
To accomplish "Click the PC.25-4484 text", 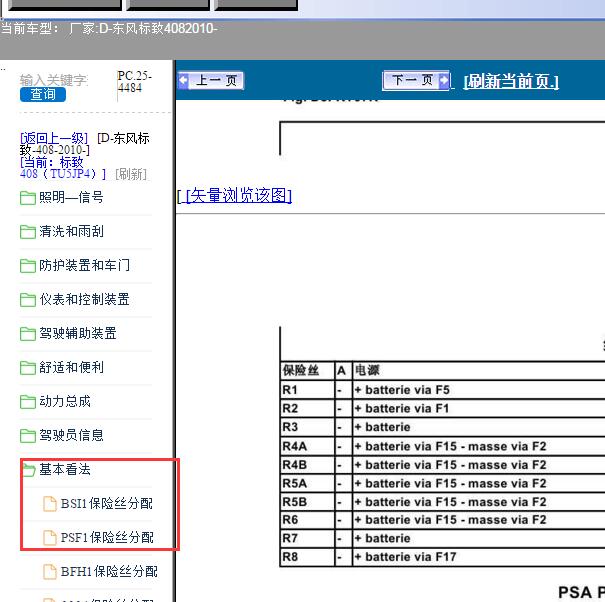I will tap(135, 82).
